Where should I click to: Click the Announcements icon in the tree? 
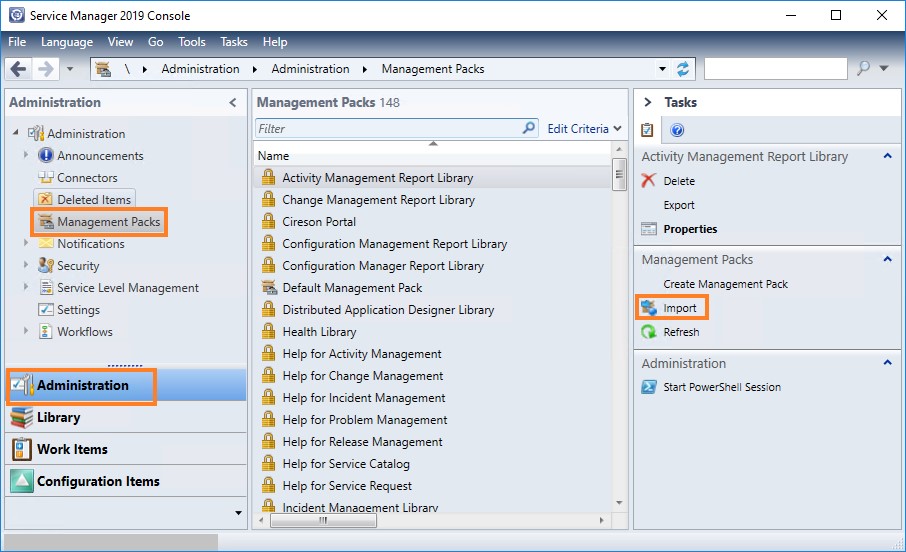46,155
